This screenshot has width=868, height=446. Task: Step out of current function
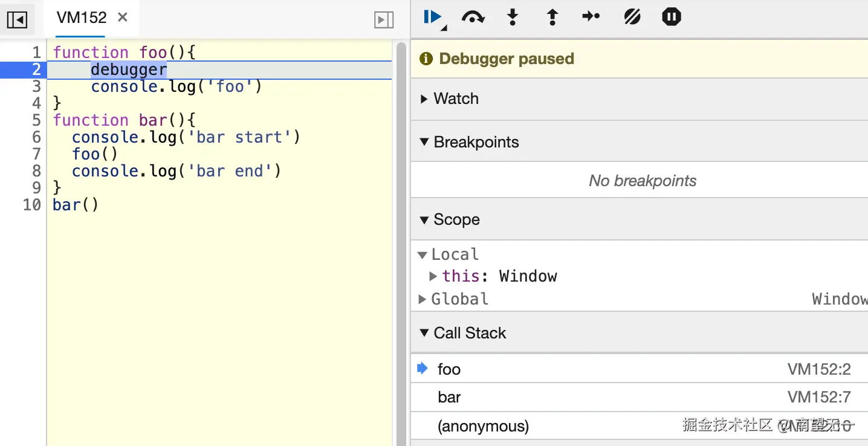coord(552,17)
